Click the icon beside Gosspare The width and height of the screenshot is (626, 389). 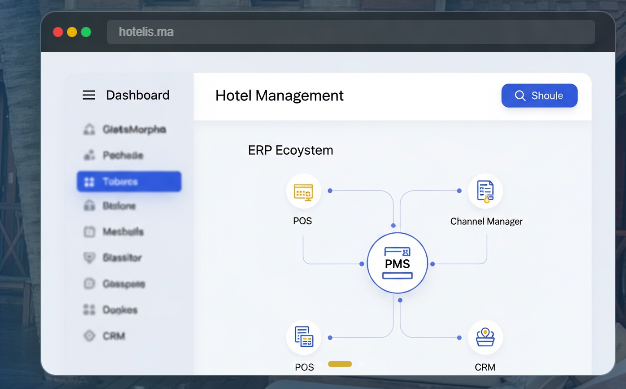pyautogui.click(x=89, y=284)
